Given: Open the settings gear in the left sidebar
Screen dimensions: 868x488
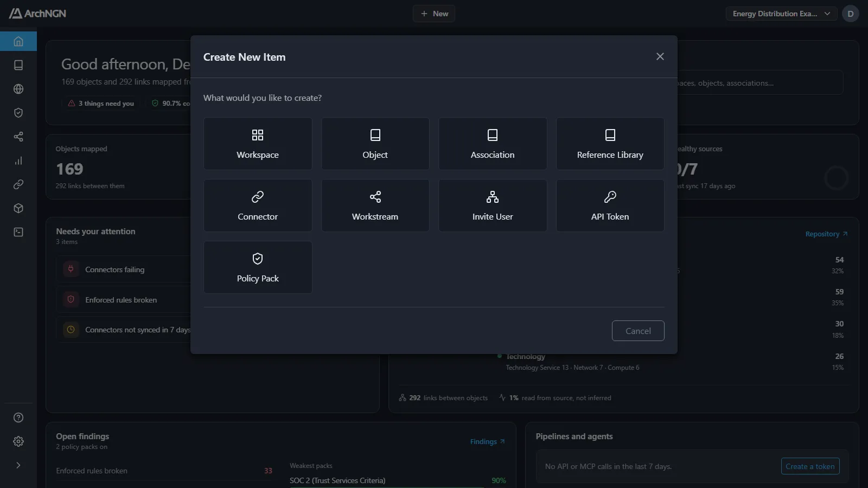Looking at the screenshot, I should coord(18,441).
